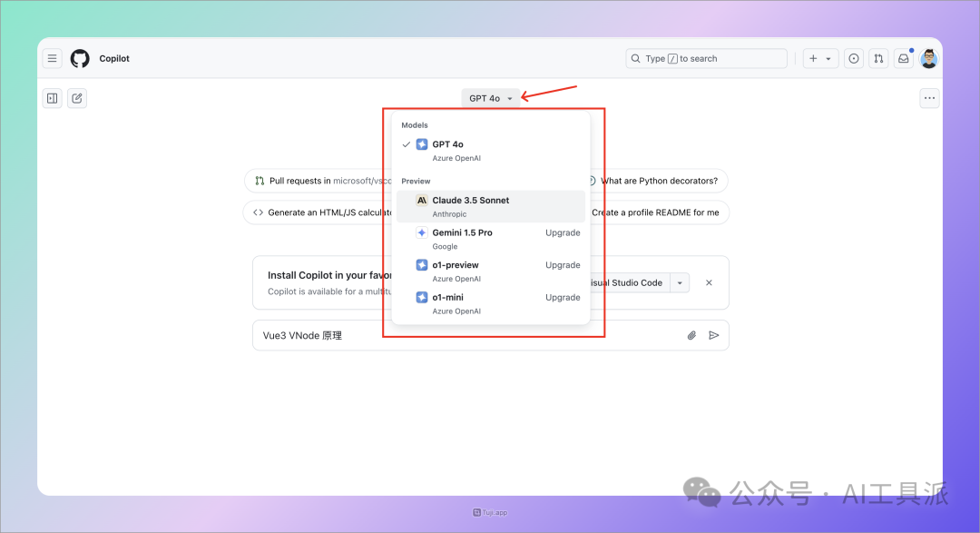The width and height of the screenshot is (980, 533).
Task: Go to GitHub home via Octocat logo
Action: point(80,59)
